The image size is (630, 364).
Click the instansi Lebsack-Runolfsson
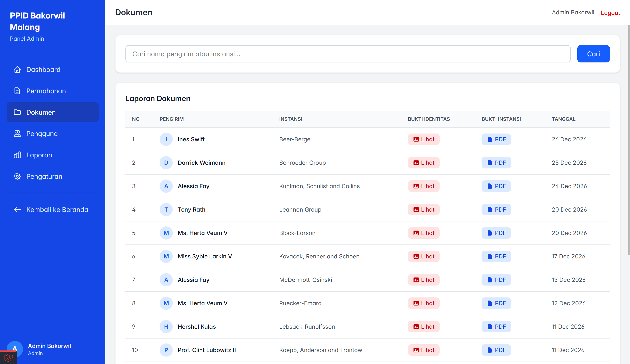(x=307, y=327)
